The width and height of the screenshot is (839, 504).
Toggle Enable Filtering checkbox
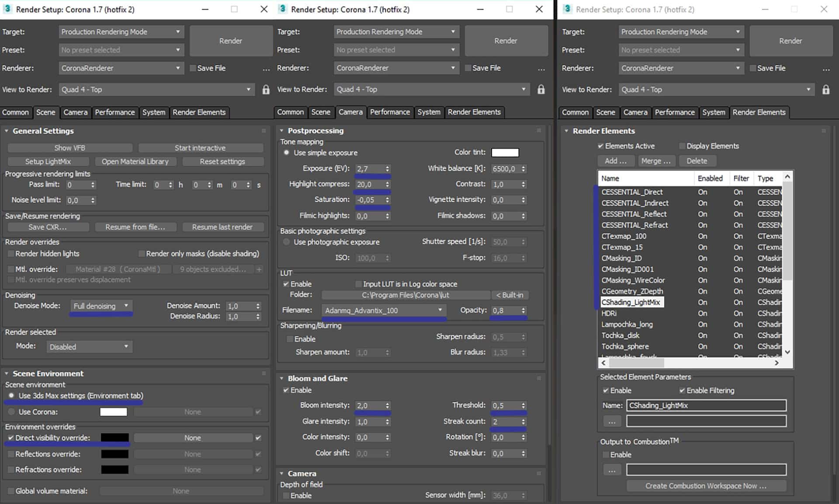682,390
